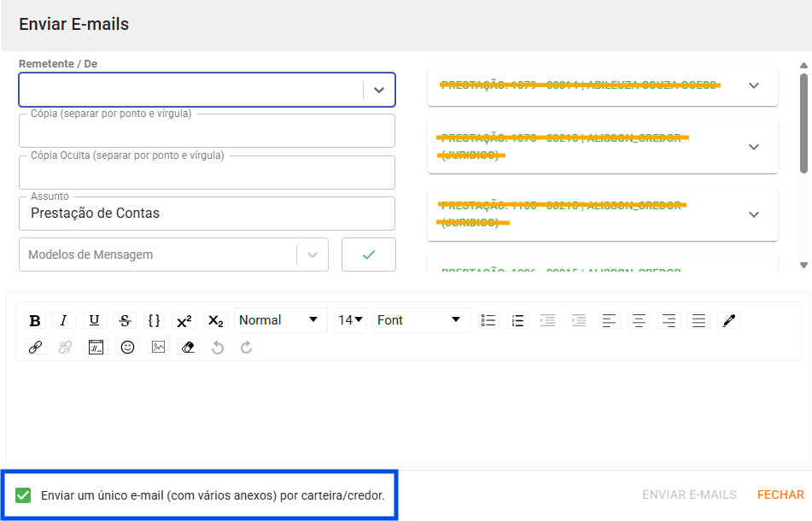
Task: Apply italic formatting to the text
Action: pos(64,320)
